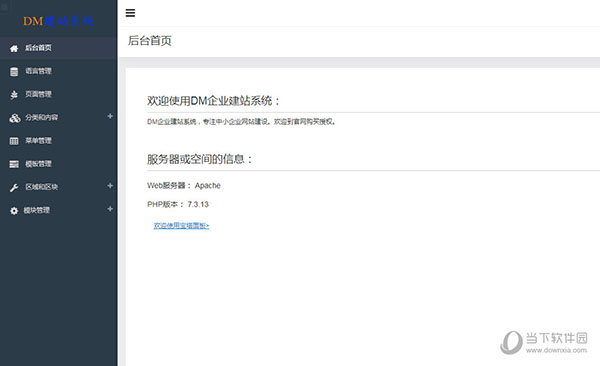Open the 页面管理 sidebar item
The width and height of the screenshot is (600, 366).
point(59,95)
